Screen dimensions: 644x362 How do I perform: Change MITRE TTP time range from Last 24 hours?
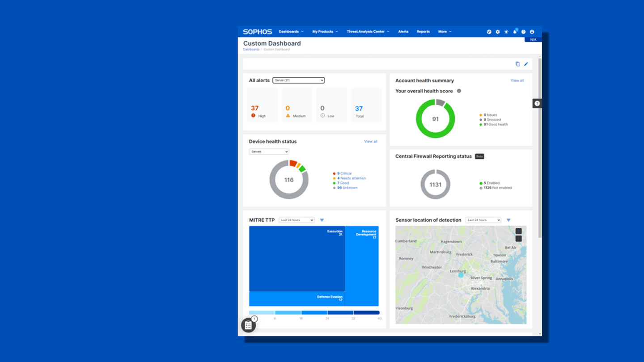click(296, 220)
